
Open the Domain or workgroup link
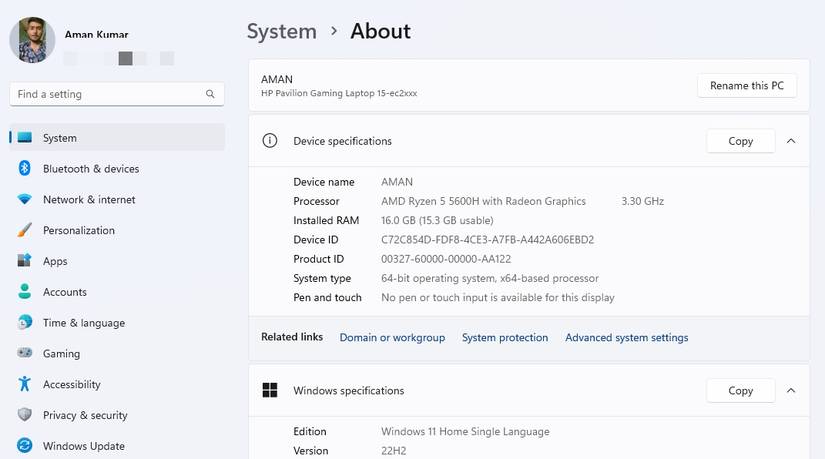click(x=392, y=338)
